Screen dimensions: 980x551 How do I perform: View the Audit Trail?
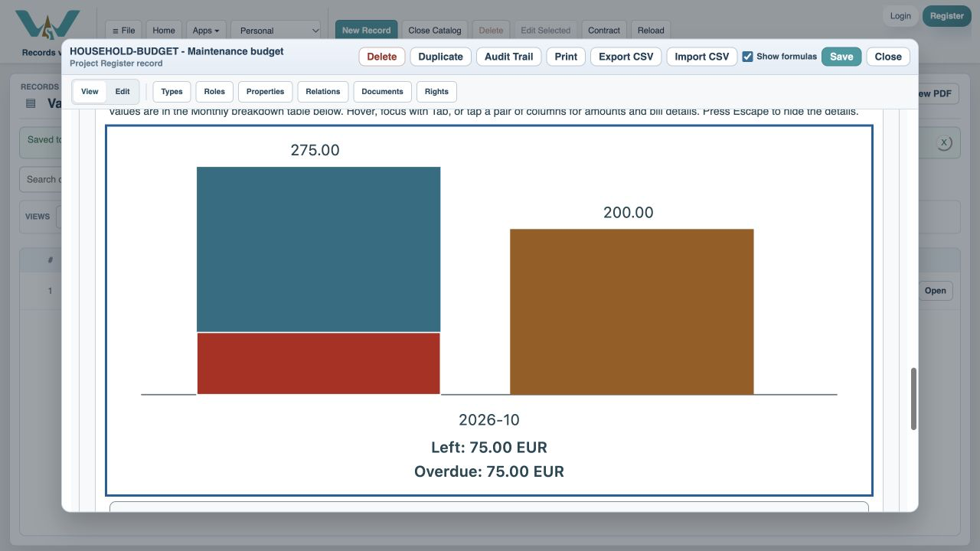[x=508, y=57]
